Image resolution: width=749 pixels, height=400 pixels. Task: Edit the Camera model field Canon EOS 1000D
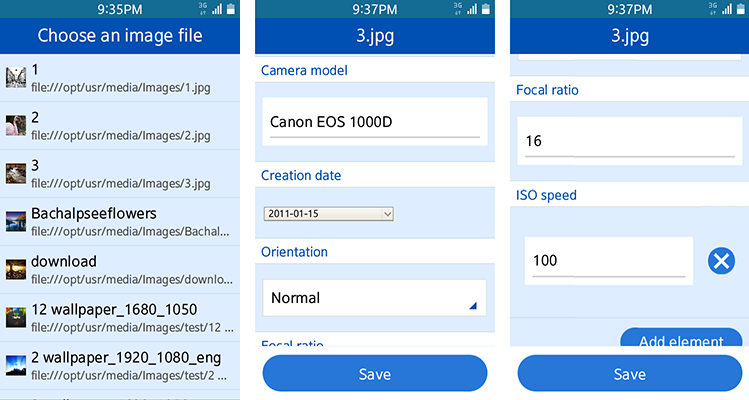tap(374, 122)
